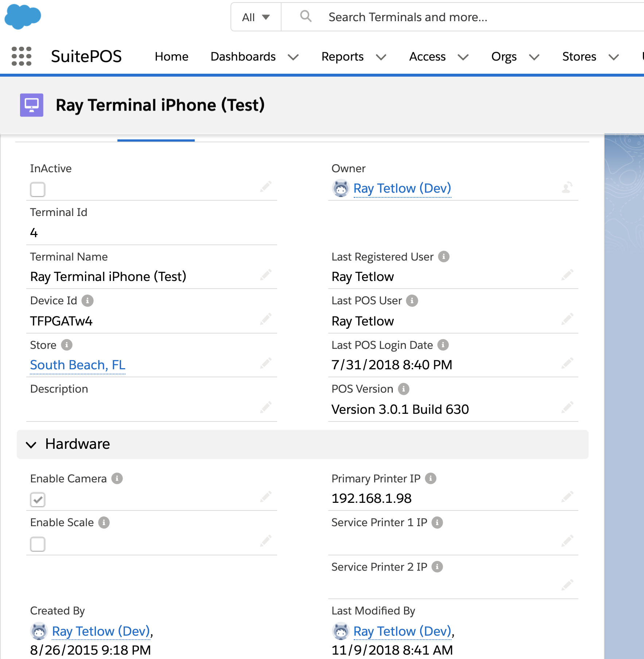644x659 pixels.
Task: Show Last POS Login Date info icon
Action: [x=443, y=345]
